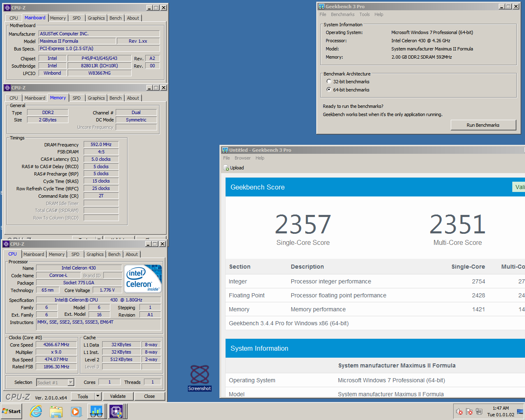
Task: Open About tab in CPU-Z Mainboard window
Action: (133, 18)
